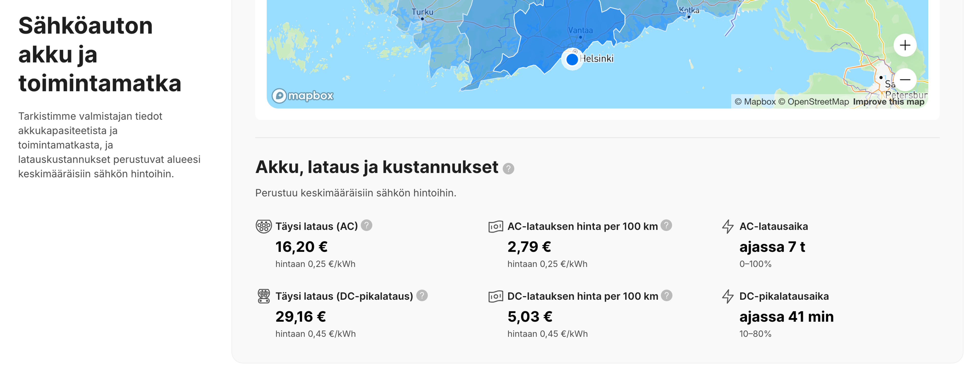
Task: Select the 29,16 € DC full charge value
Action: 301,316
